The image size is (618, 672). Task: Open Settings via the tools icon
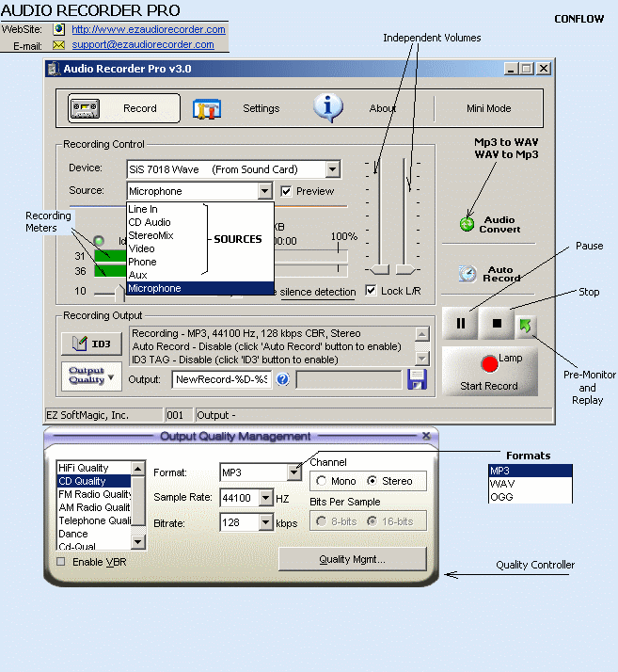click(x=206, y=109)
